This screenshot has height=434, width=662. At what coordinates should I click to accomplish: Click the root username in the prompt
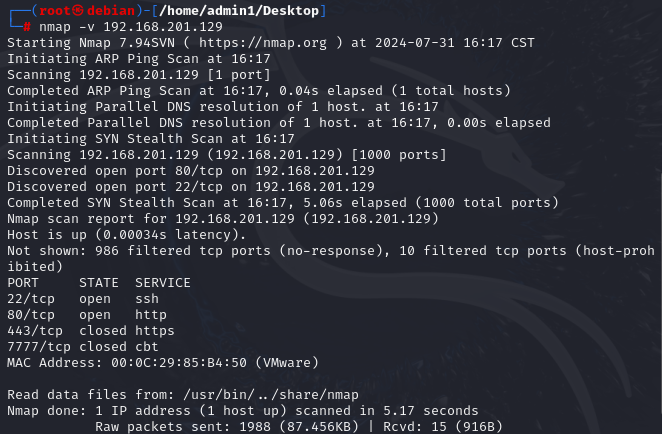click(44, 10)
